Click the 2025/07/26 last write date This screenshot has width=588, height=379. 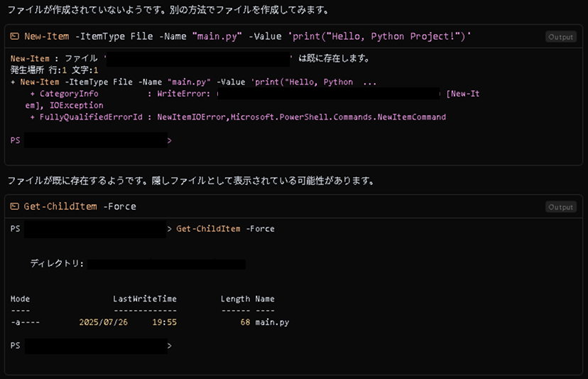103,322
